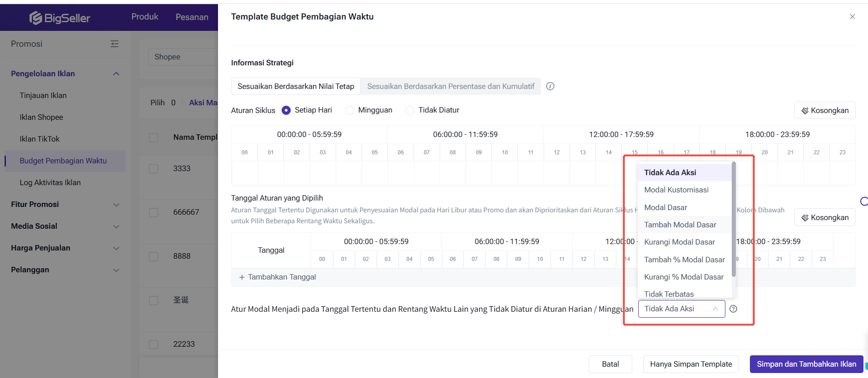
Task: Close the Template Budget dialog
Action: [852, 17]
